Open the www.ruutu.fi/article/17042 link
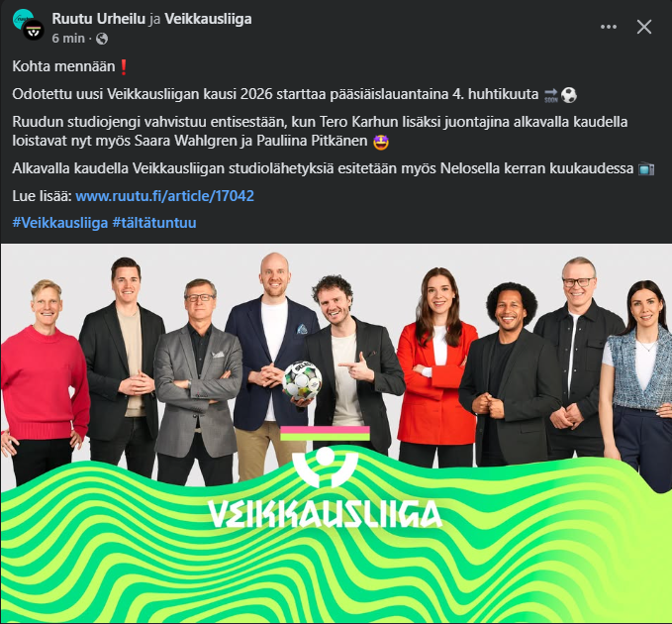 click(164, 196)
